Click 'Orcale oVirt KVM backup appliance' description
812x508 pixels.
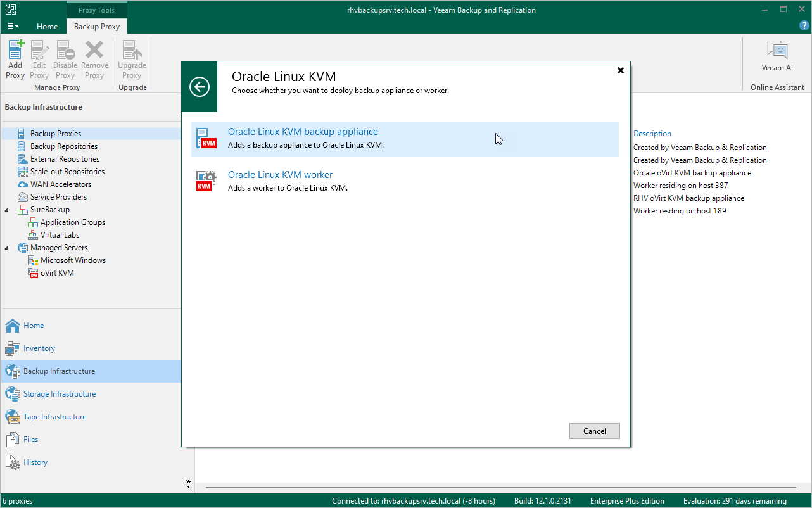[692, 173]
